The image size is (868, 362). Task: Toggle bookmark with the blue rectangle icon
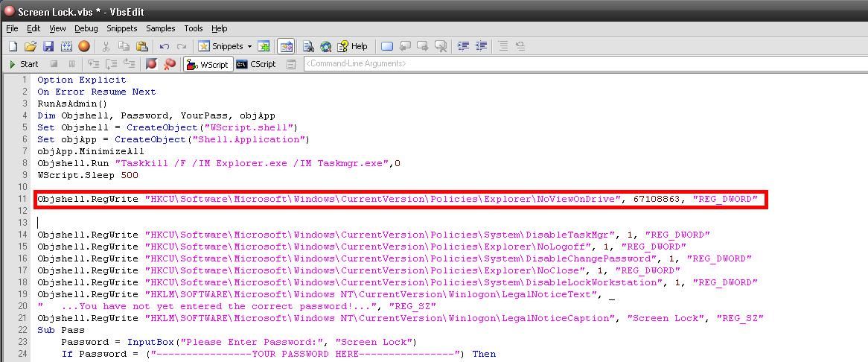click(387, 46)
